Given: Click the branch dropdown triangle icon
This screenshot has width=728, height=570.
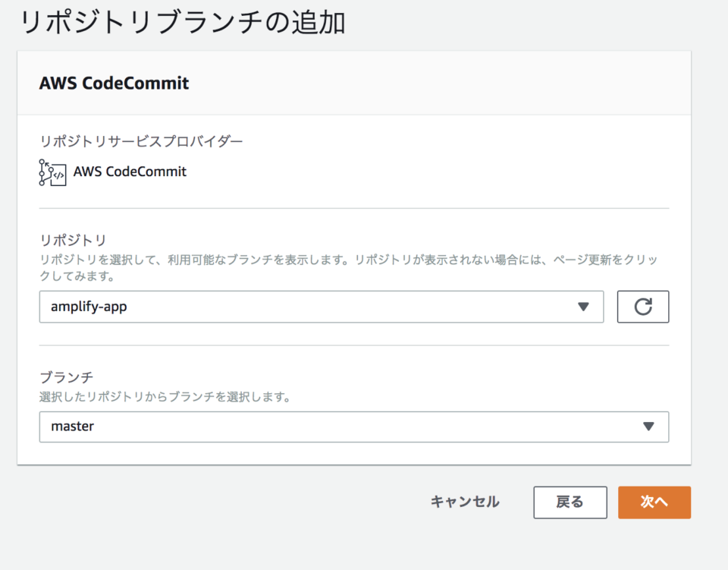Looking at the screenshot, I should (648, 427).
